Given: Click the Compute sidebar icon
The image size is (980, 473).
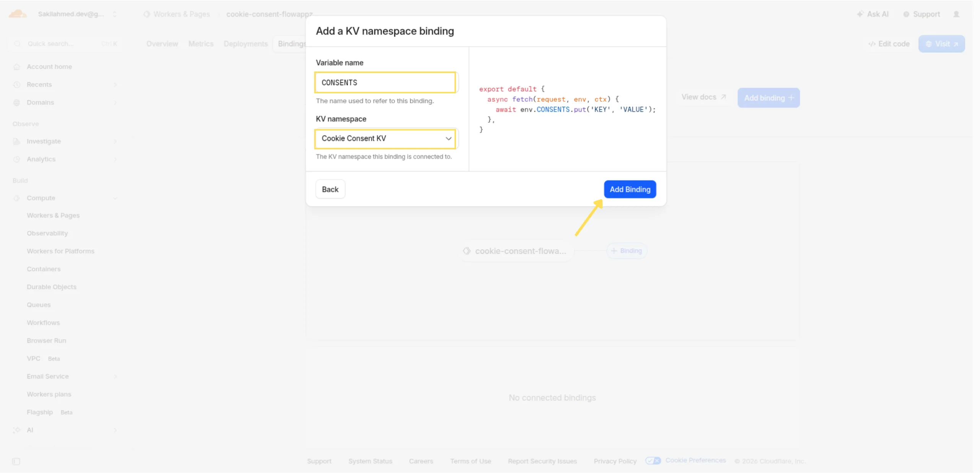Looking at the screenshot, I should 16,198.
